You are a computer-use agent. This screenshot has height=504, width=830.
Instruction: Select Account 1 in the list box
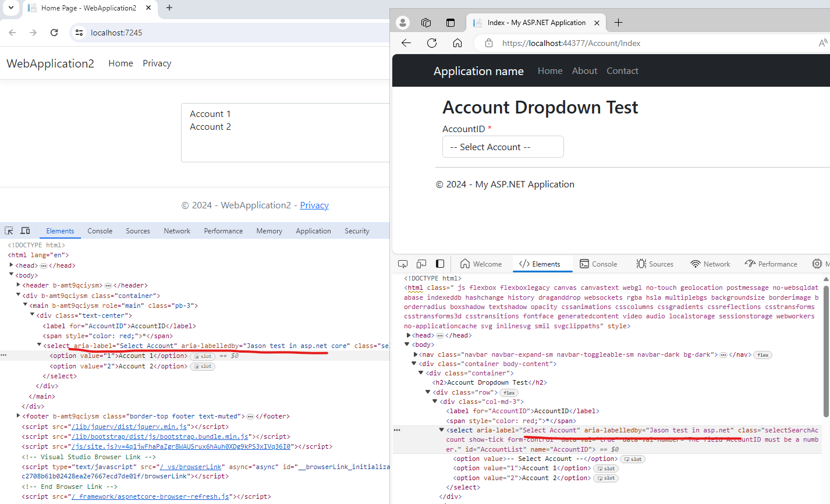(x=210, y=114)
